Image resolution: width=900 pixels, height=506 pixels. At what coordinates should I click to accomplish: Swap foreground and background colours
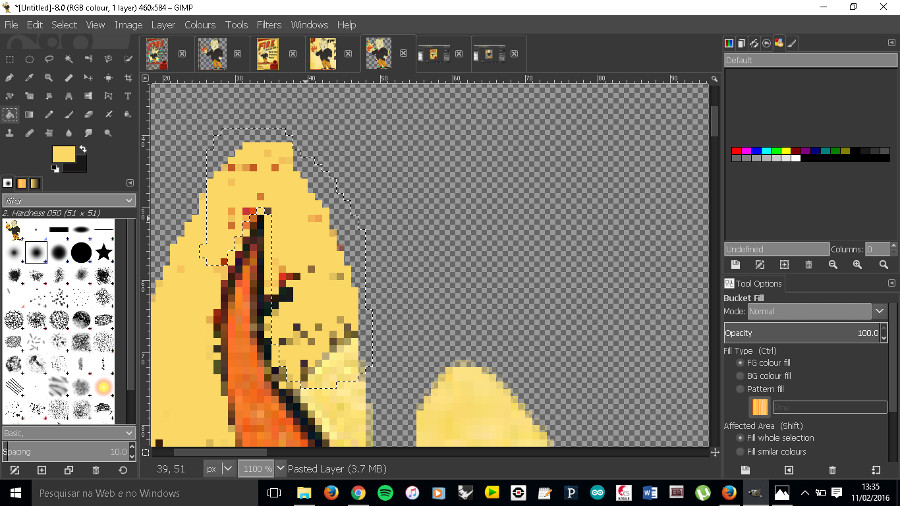tap(83, 149)
